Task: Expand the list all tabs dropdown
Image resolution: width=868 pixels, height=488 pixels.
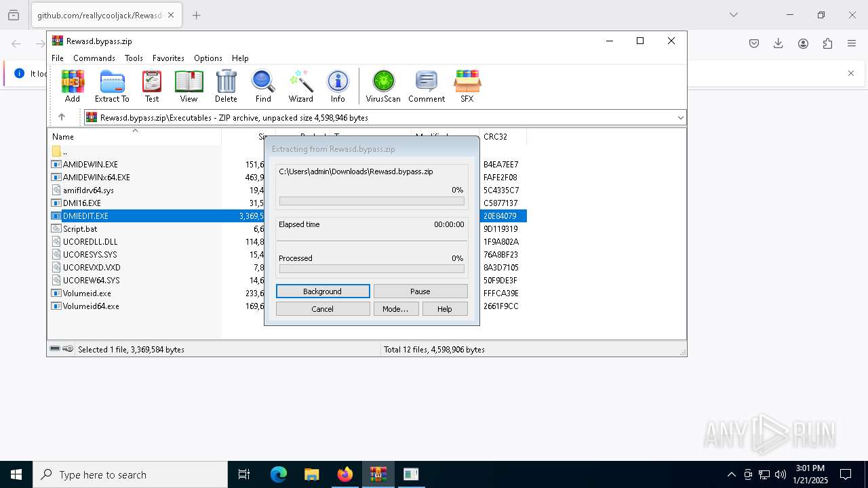Action: [x=734, y=15]
